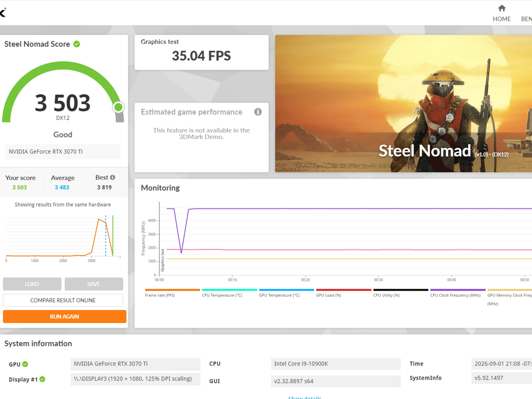Open Estimated game performance info icon

pyautogui.click(x=258, y=112)
